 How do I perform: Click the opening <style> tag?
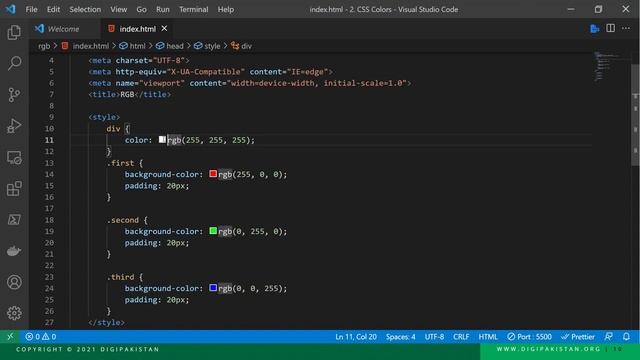pyautogui.click(x=104, y=117)
